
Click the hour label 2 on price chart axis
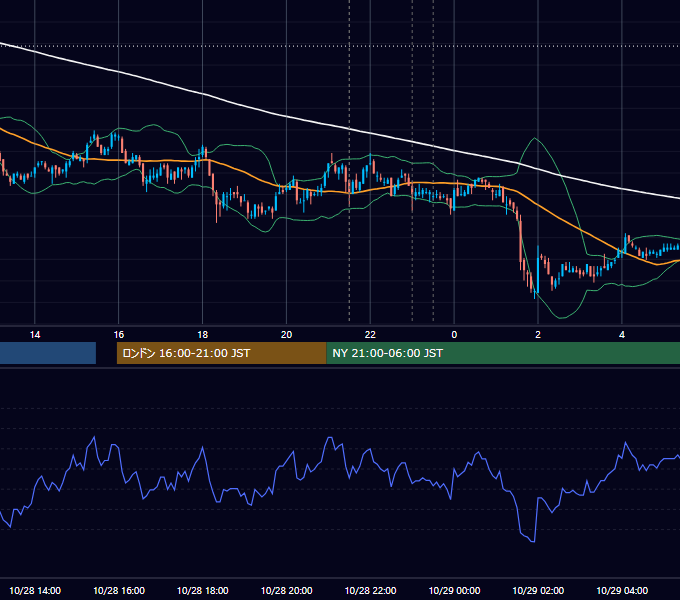pos(538,335)
